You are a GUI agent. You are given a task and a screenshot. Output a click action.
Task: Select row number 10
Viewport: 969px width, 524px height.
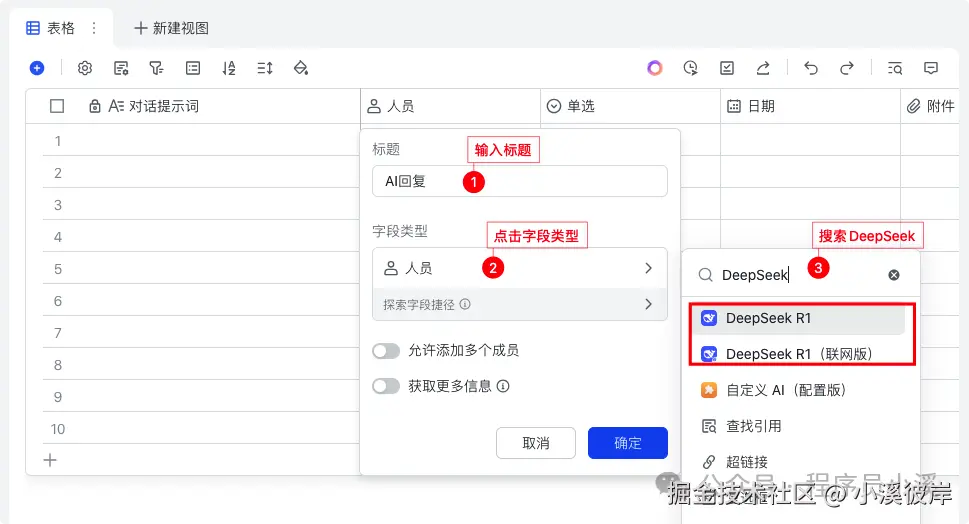click(57, 429)
